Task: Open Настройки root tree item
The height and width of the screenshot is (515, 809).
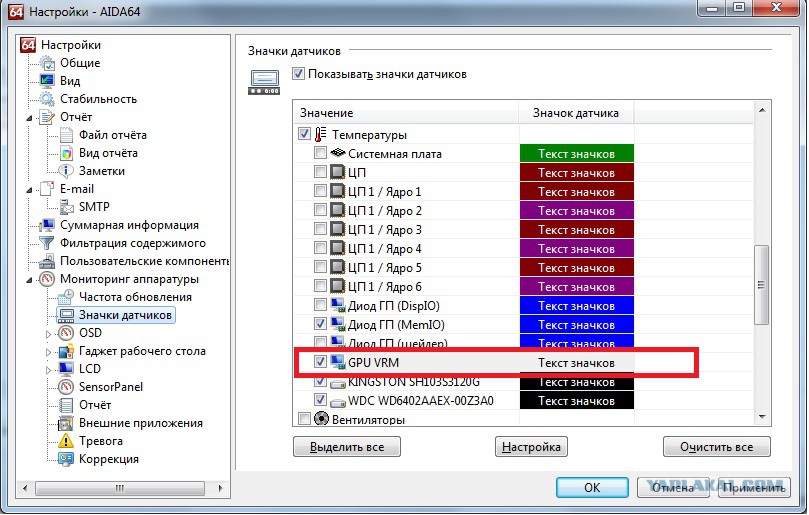Action: pos(71,45)
